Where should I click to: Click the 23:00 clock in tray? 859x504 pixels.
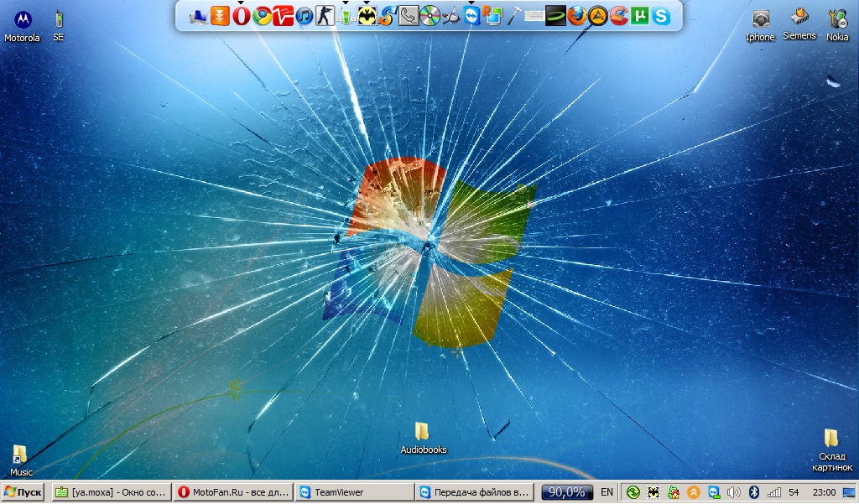tap(825, 492)
